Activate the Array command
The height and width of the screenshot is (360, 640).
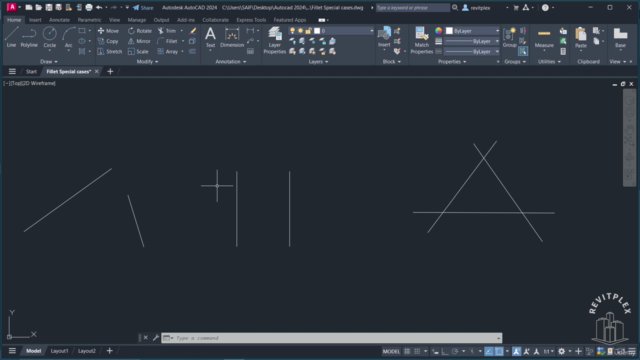coord(168,51)
